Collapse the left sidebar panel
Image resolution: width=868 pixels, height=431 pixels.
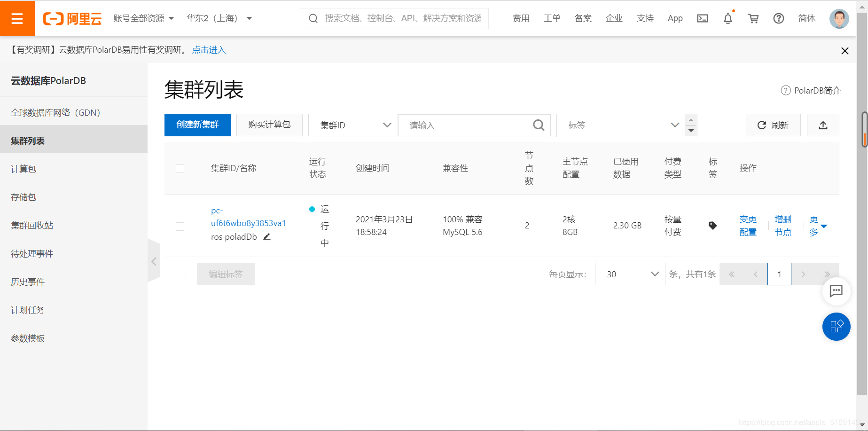point(154,261)
